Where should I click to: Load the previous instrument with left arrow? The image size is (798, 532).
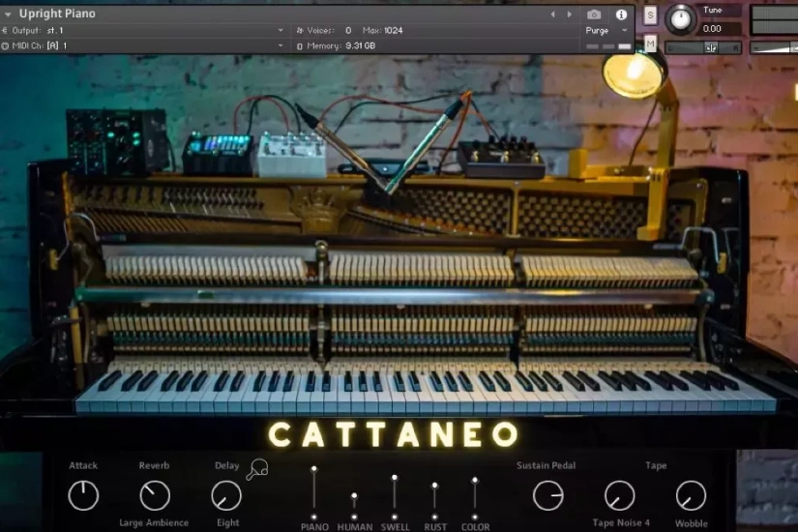pos(552,15)
